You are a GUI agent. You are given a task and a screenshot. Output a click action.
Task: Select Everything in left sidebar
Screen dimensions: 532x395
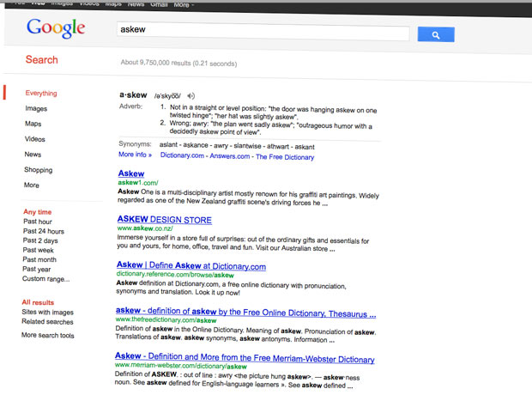click(x=41, y=93)
